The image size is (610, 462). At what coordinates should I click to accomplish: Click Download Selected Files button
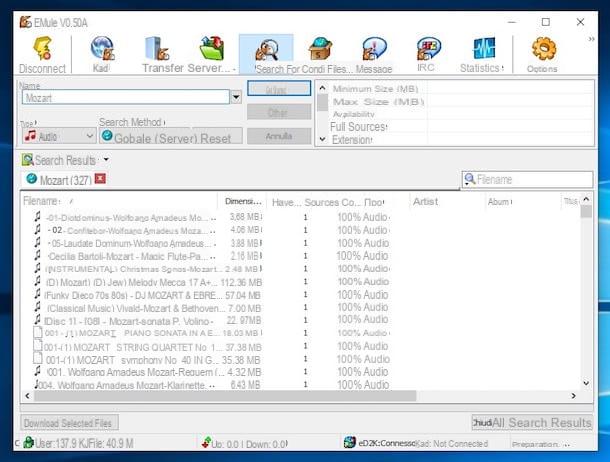[69, 423]
